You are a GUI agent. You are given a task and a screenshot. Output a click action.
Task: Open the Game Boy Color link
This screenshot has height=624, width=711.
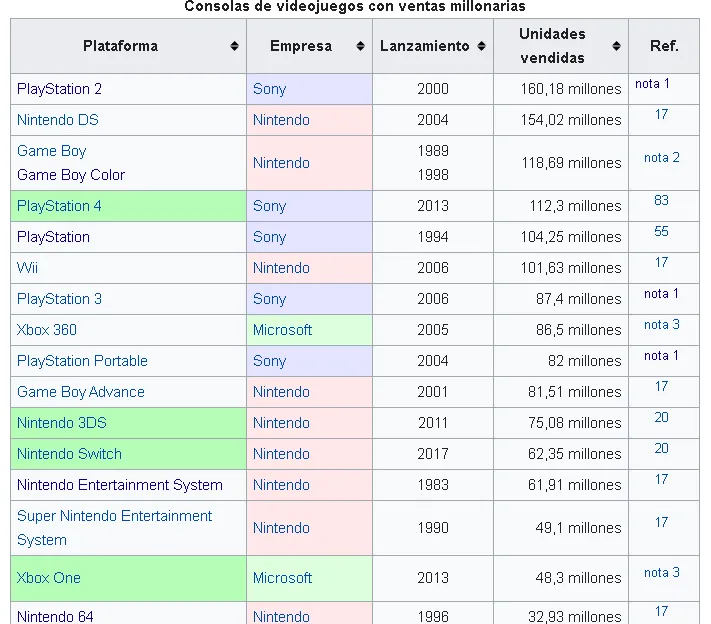click(71, 175)
